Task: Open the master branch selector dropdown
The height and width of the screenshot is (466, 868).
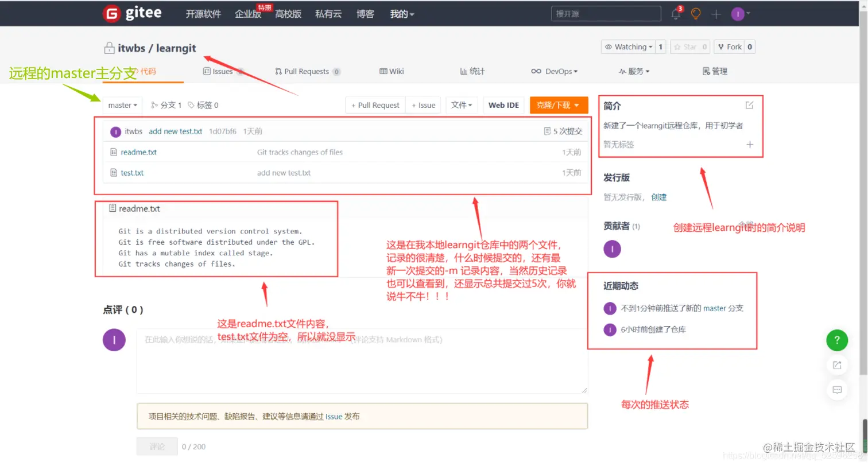Action: pos(122,105)
